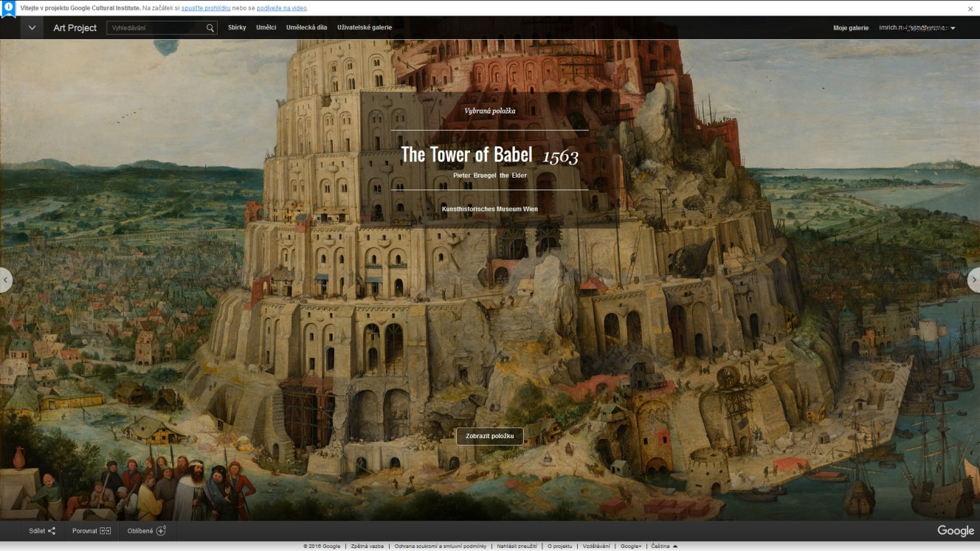The height and width of the screenshot is (551, 980).
Task: Click The Tower of Babel title
Action: coord(466,154)
